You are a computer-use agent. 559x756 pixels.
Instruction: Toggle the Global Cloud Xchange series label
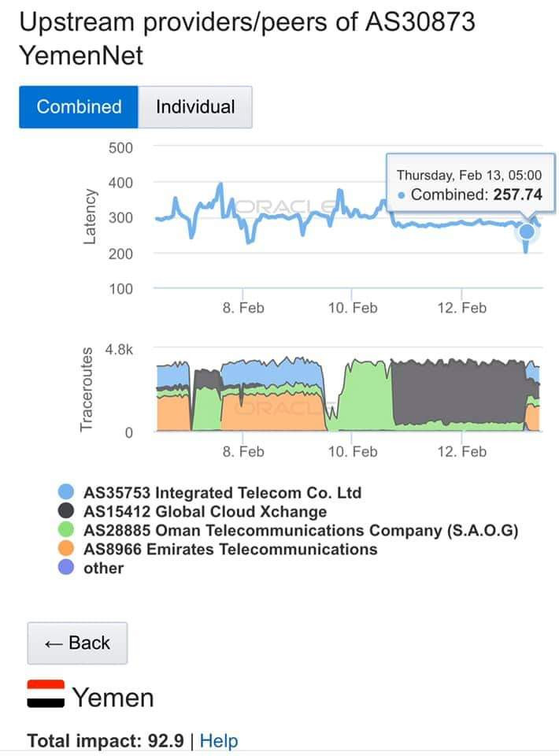click(x=205, y=512)
